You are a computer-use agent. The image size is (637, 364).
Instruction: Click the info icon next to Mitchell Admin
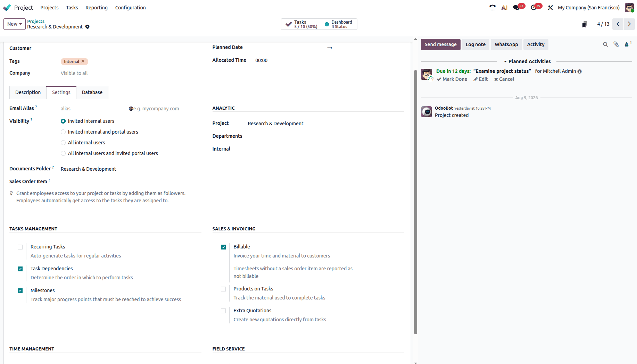[x=579, y=71]
